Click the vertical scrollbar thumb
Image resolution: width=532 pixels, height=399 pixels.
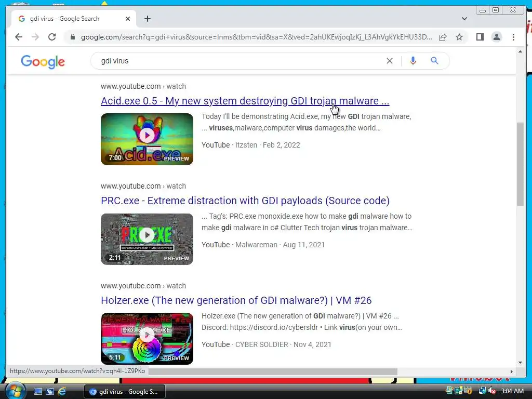(520, 164)
